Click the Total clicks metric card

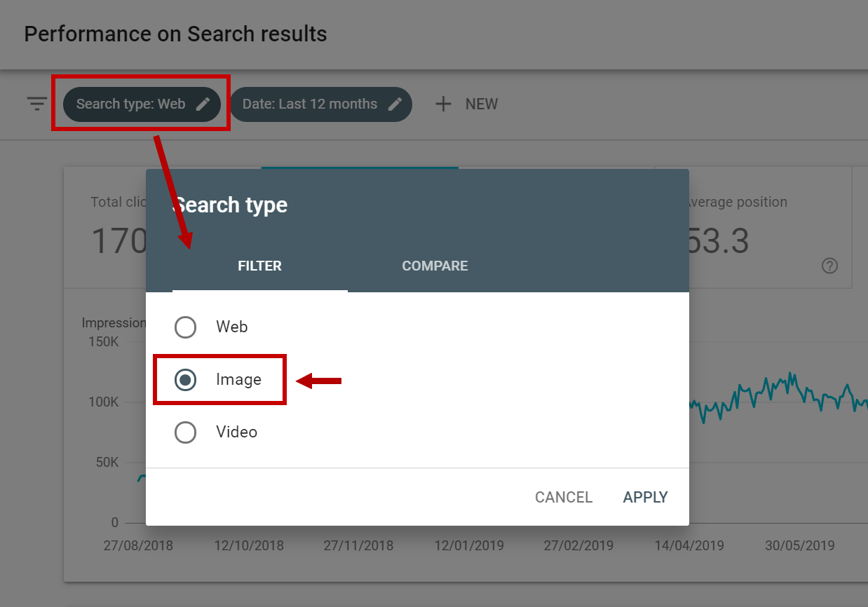pyautogui.click(x=105, y=229)
